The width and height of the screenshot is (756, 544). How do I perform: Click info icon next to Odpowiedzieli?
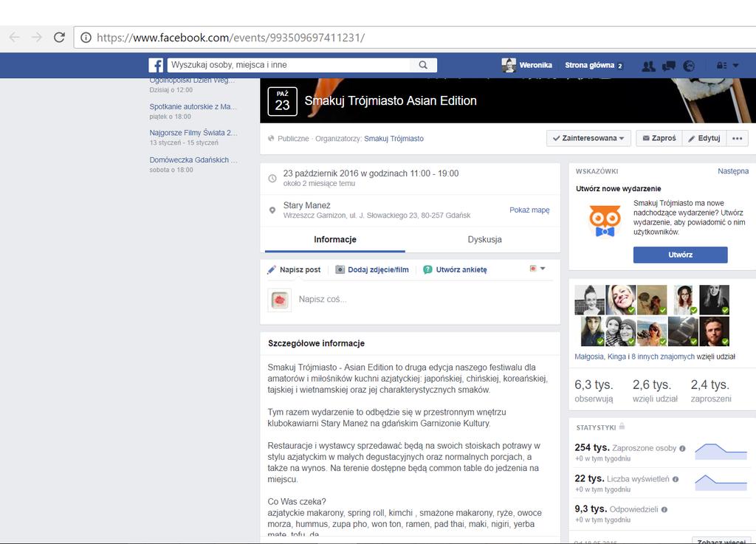click(664, 510)
